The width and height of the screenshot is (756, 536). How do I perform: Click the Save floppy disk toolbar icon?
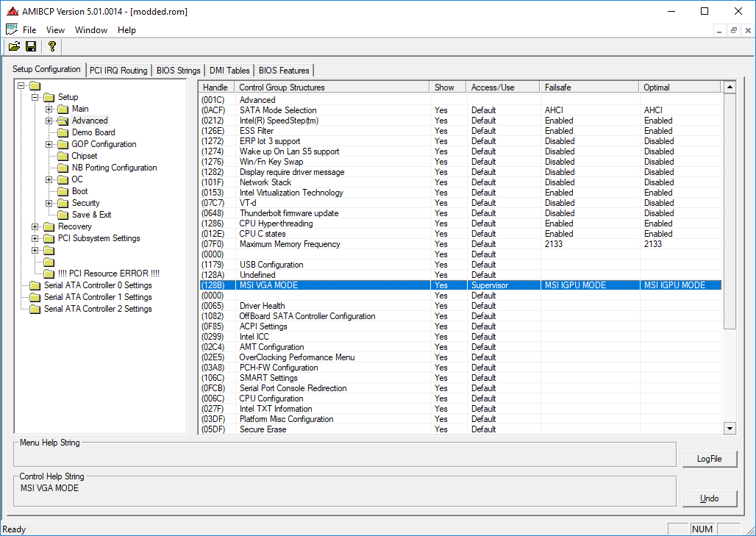coord(31,46)
